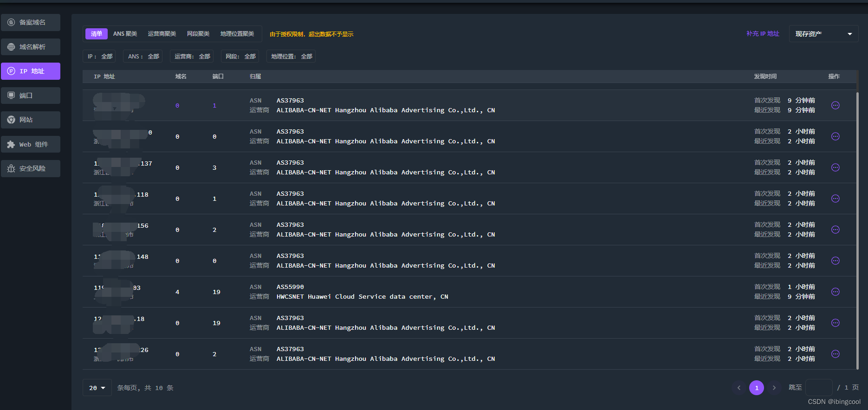The width and height of the screenshot is (868, 410).
Task: Click the domain count 0 in first row
Action: 177,105
